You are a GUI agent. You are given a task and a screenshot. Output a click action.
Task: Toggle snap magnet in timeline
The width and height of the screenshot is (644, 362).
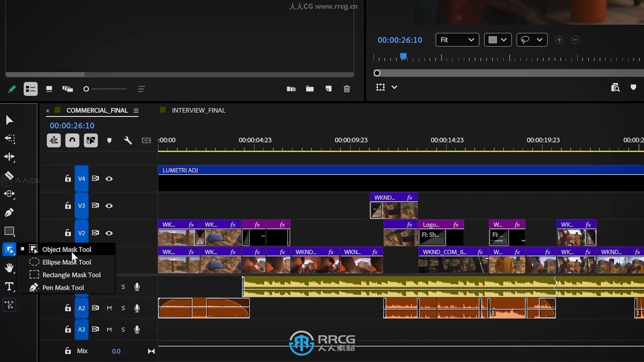click(x=72, y=140)
